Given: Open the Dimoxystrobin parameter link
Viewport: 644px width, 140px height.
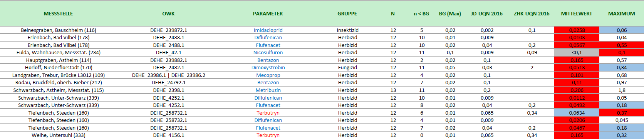Looking at the screenshot, I should click(x=268, y=68).
